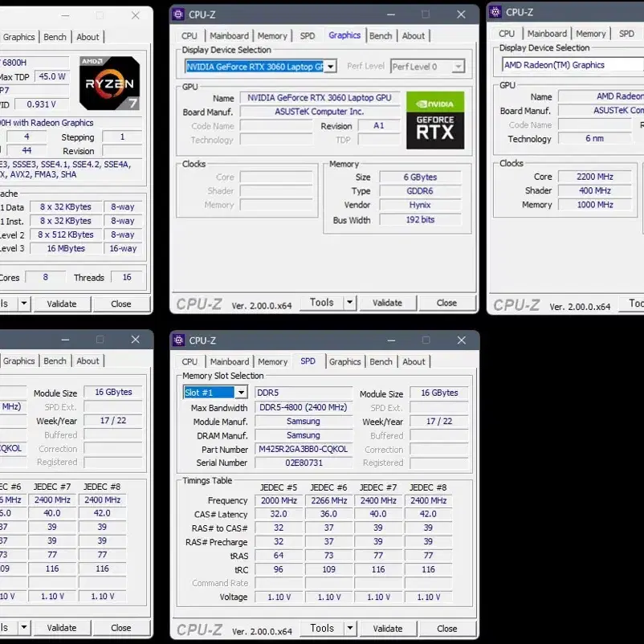Open the CPU tab in the AMD Radeon window
Viewport: 644px width, 644px height.
[x=507, y=34]
